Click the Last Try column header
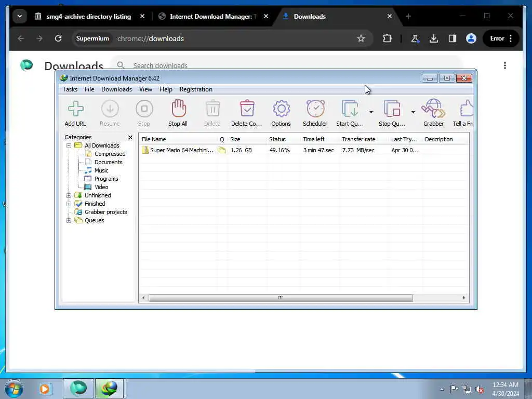The image size is (532, 399). [405, 139]
